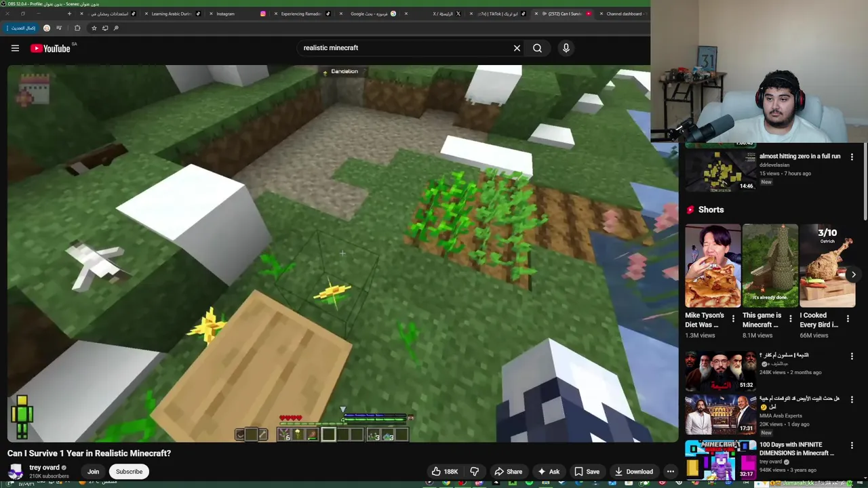This screenshot has height=488, width=868.
Task: Open the 51:32 sidebar video thumbnail
Action: pos(720,371)
